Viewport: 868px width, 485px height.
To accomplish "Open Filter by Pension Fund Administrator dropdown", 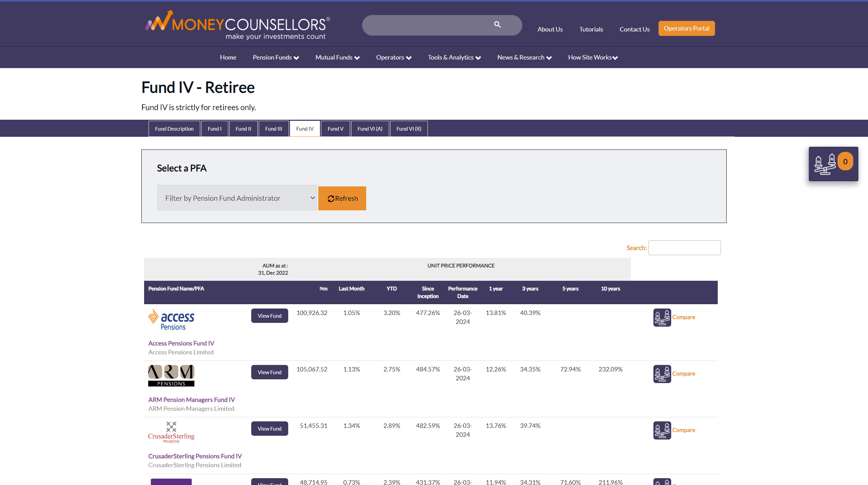I will tap(237, 198).
